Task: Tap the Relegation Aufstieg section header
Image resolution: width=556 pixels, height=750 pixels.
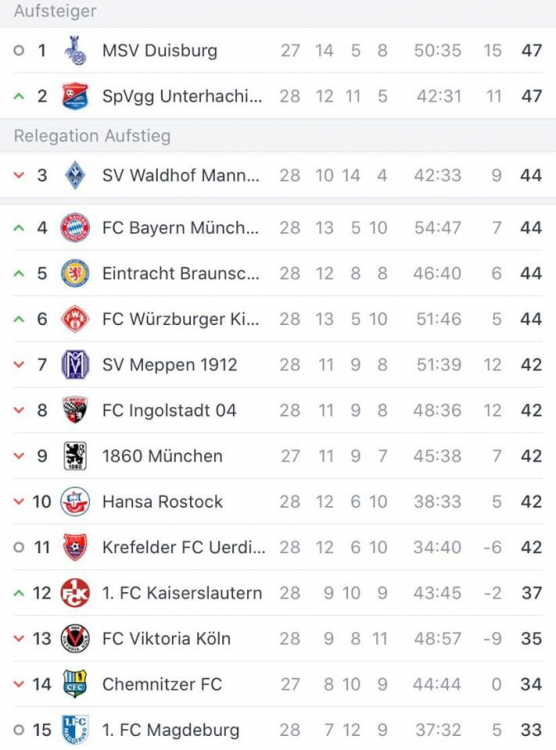Action: tap(92, 136)
